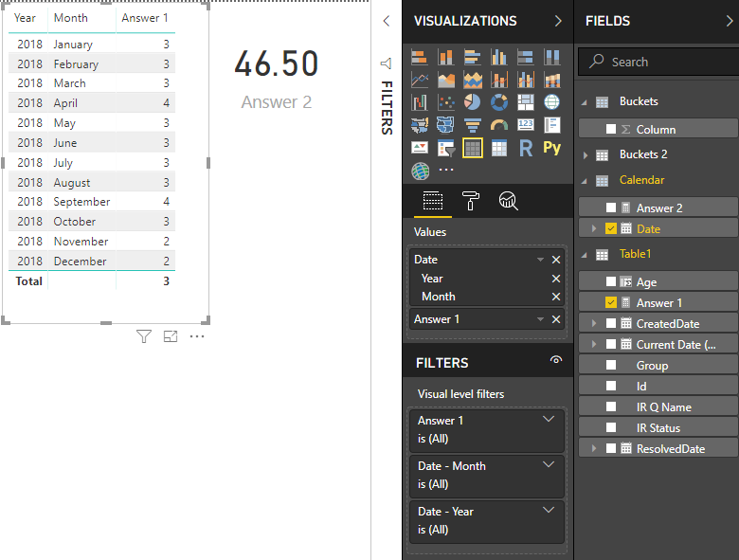The image size is (739, 560).
Task: Remove Answer 1 from Values
Action: click(556, 319)
